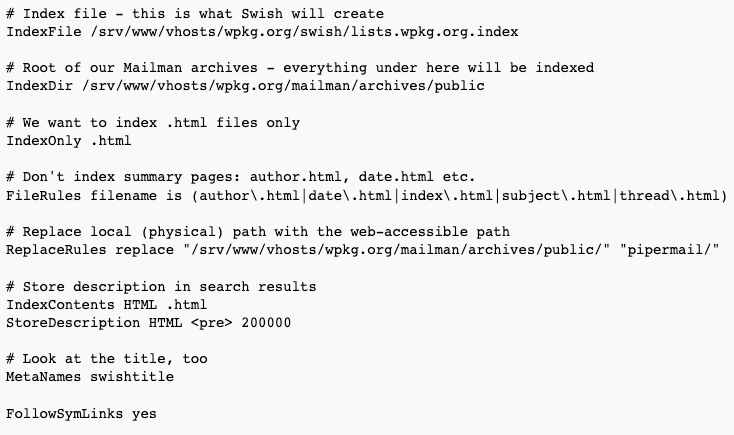The image size is (734, 435).
Task: Click the 'Replace local (physical) path' comment
Action: pyautogui.click(x=257, y=232)
